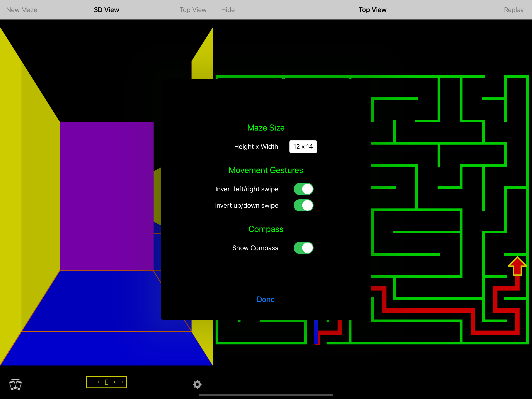The image size is (532, 399).
Task: Tap the purple wall in 3D view
Action: tap(107, 196)
